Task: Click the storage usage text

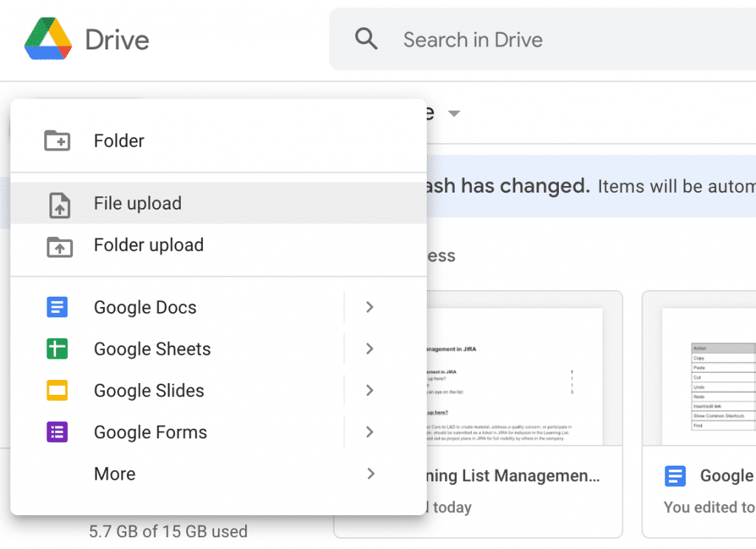Action: click(168, 531)
